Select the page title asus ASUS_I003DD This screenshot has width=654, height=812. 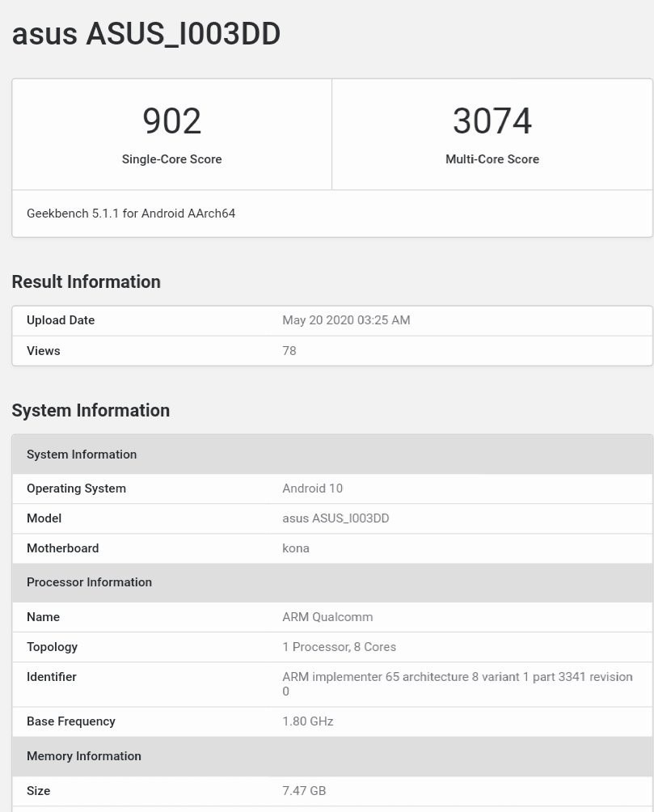click(146, 34)
